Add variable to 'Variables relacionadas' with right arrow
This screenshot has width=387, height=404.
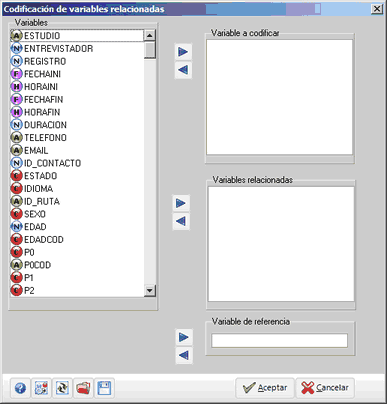tap(181, 203)
